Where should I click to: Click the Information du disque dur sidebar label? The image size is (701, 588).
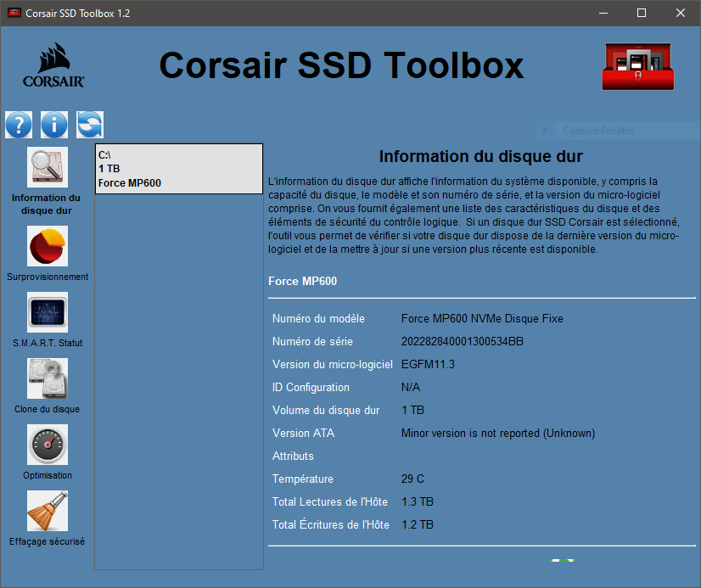click(x=46, y=204)
